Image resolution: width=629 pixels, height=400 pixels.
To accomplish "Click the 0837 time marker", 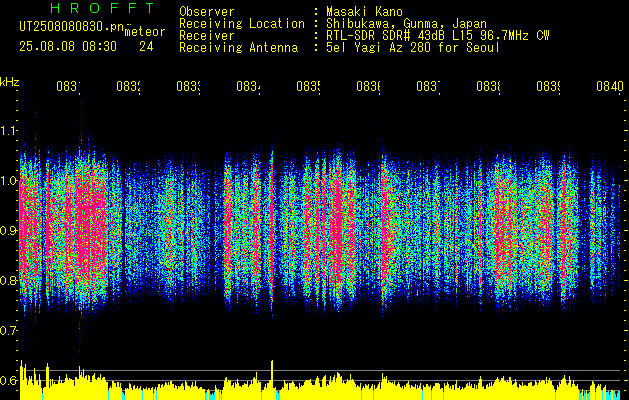I will tap(428, 86).
